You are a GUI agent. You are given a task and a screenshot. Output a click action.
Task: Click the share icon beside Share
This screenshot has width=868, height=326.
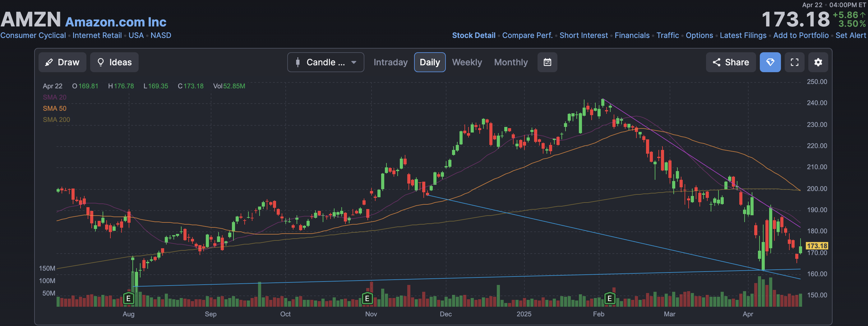pos(716,62)
